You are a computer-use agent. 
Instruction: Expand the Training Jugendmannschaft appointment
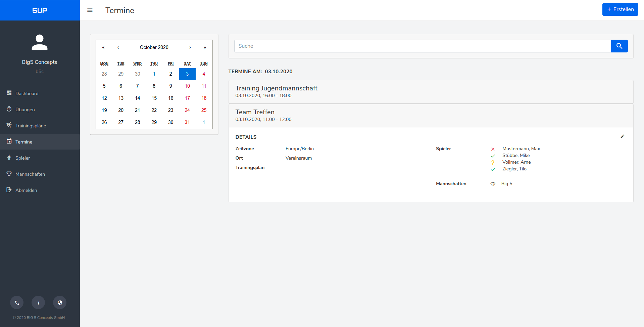point(431,91)
